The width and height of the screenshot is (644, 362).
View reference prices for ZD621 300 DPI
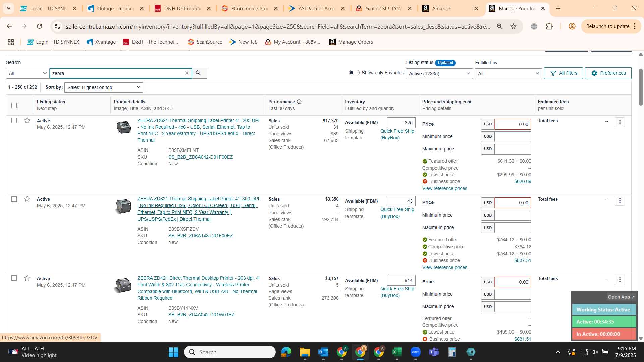coord(444,267)
